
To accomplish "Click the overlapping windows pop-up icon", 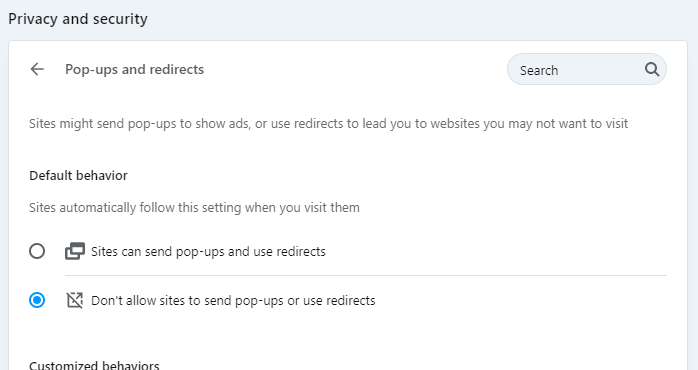I will click(75, 251).
